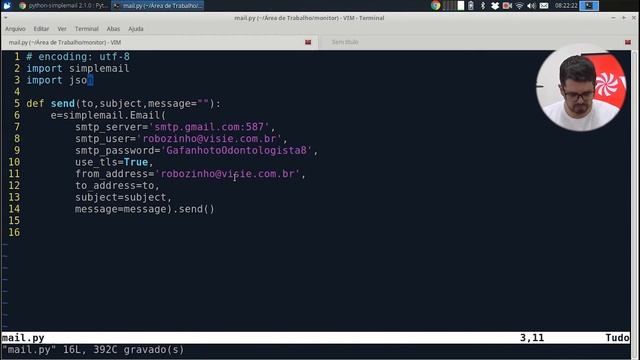This screenshot has height=360, width=640.
Task: Click the smtp_user robozinho@visie.com.br string
Action: click(x=209, y=139)
